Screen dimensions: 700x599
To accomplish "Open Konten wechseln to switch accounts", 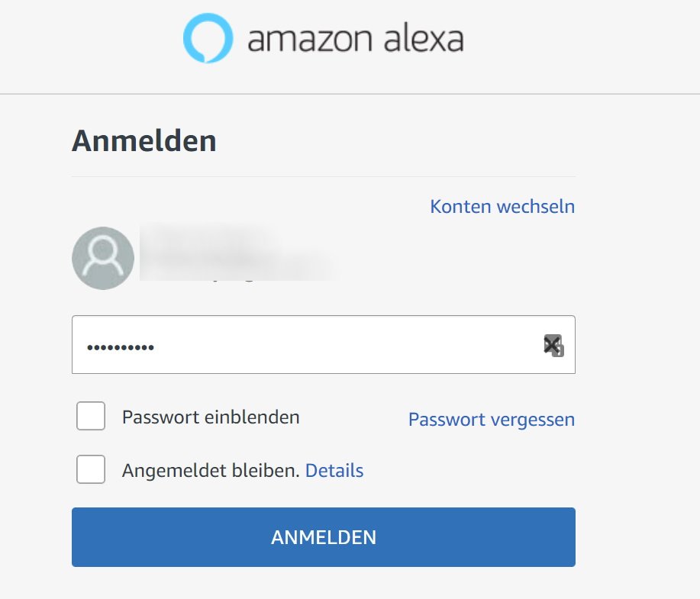I will [x=503, y=206].
